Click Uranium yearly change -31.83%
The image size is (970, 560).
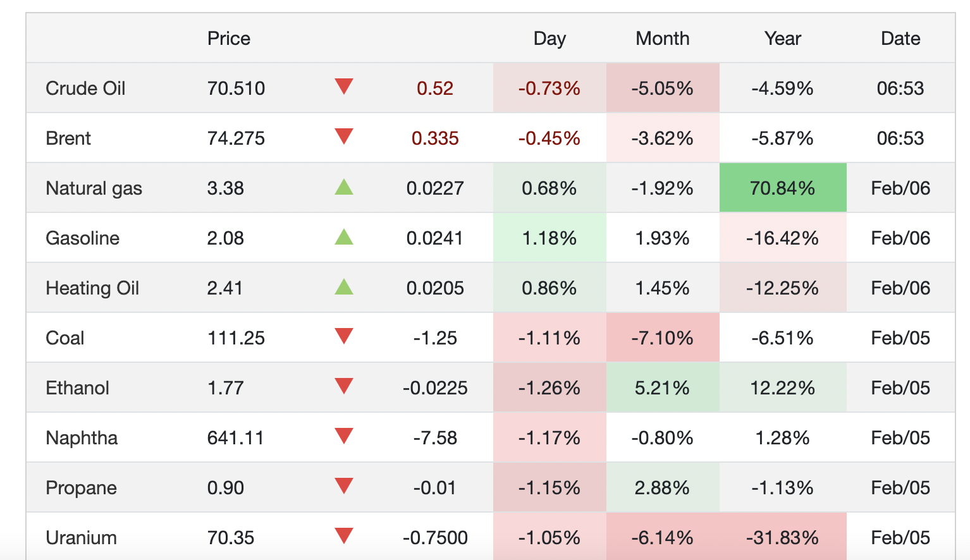coord(783,537)
